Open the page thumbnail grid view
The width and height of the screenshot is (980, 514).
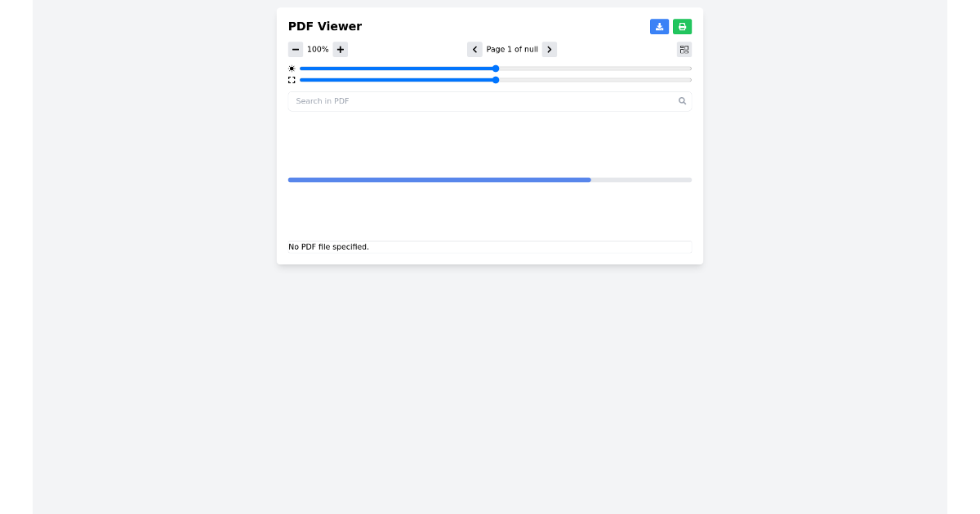(x=684, y=49)
